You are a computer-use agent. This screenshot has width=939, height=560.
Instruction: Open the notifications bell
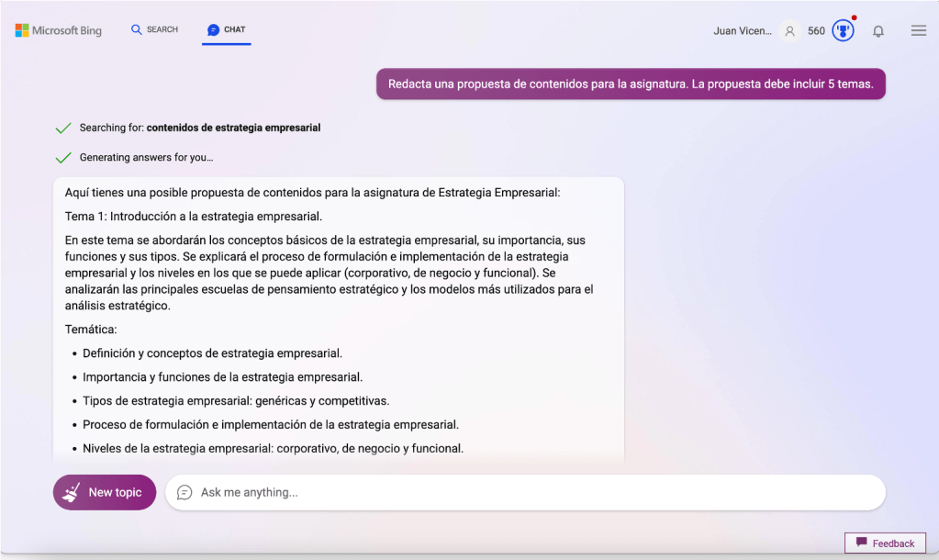tap(878, 31)
